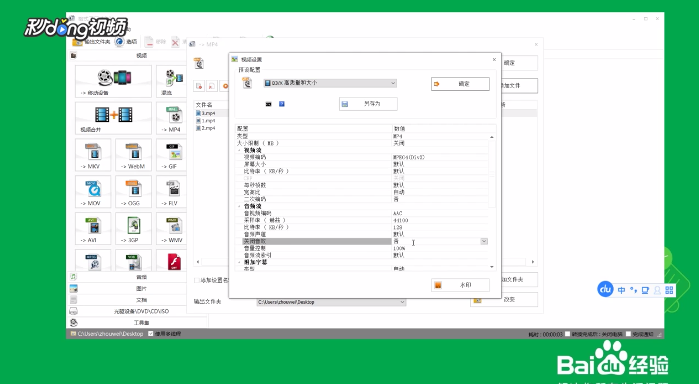The width and height of the screenshot is (699, 384).
Task: Click the 水印 watermark button
Action: [460, 285]
